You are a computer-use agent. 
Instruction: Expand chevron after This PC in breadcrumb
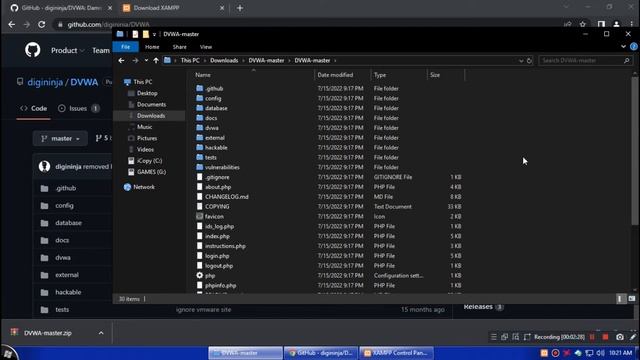click(x=205, y=60)
